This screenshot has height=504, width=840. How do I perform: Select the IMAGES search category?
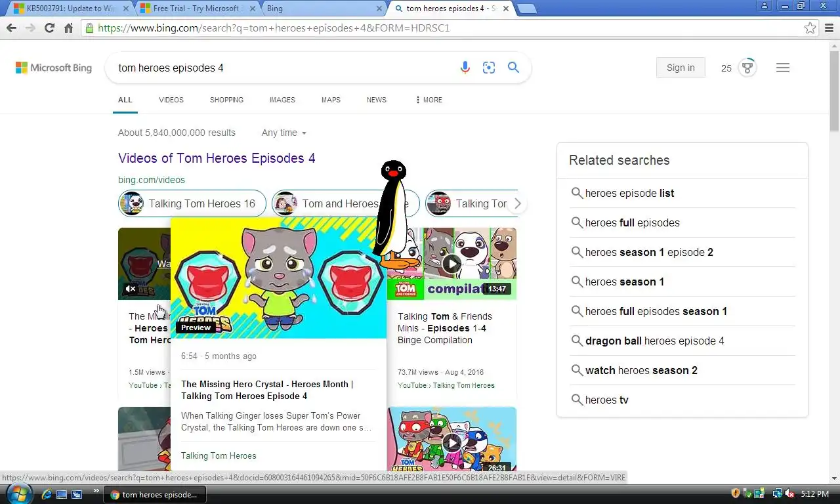pyautogui.click(x=282, y=100)
